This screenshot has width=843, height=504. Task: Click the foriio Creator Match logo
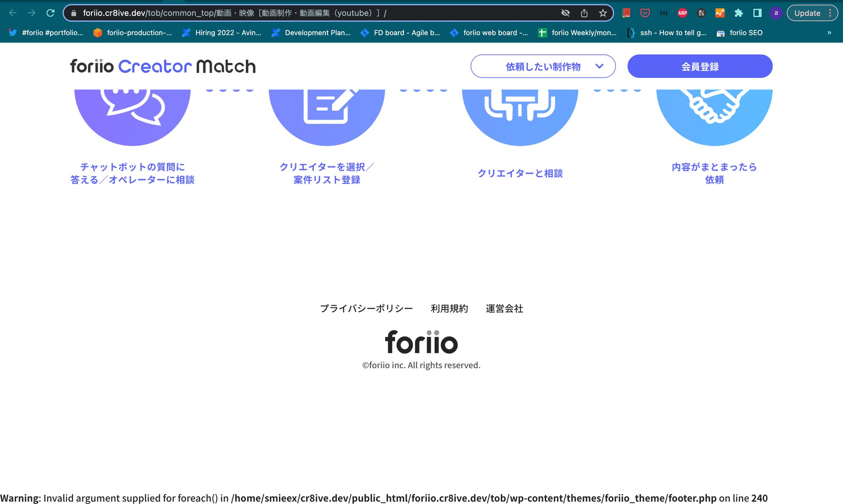(x=162, y=66)
